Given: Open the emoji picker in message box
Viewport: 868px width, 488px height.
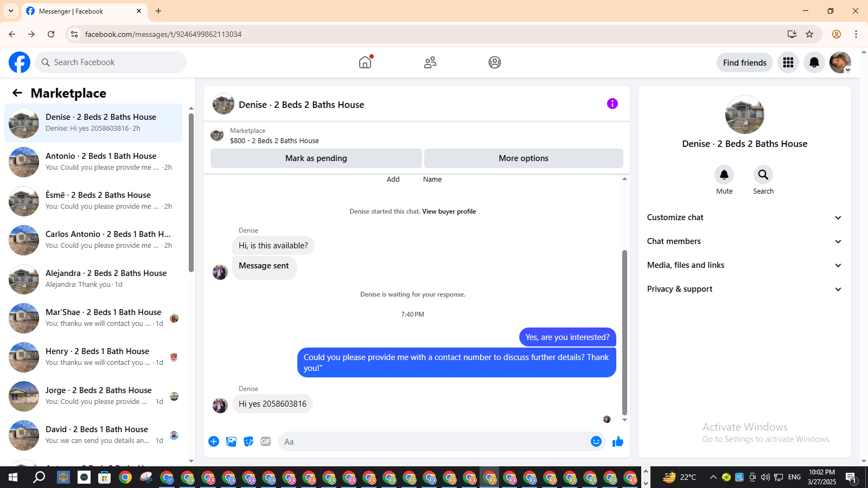Looking at the screenshot, I should click(596, 441).
